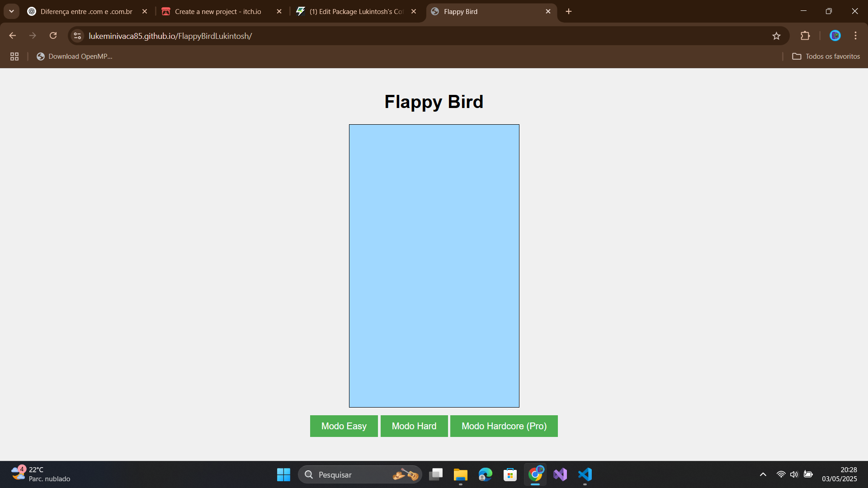Reload the Flappy Bird page
Viewport: 868px width, 488px height.
pyautogui.click(x=53, y=36)
